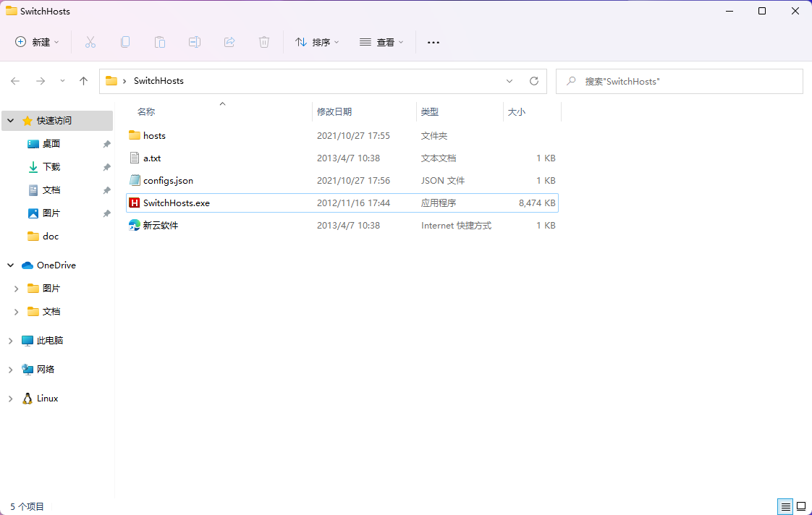Image resolution: width=812 pixels, height=515 pixels.
Task: Click the configs.json file name
Action: (169, 181)
